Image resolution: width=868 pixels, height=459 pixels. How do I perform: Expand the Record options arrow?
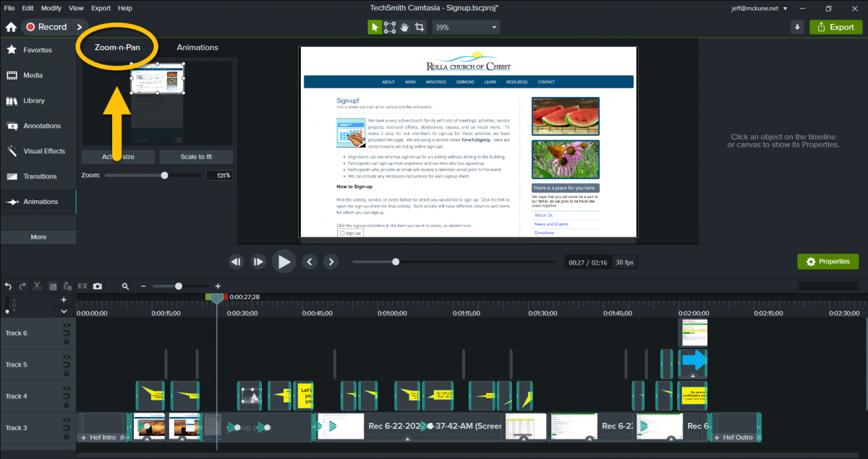point(80,27)
